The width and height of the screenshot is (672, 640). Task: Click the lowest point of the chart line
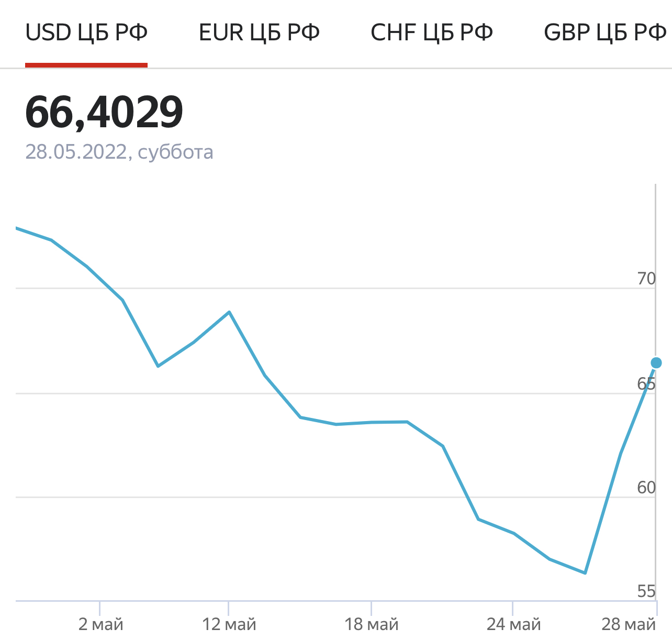tap(585, 573)
